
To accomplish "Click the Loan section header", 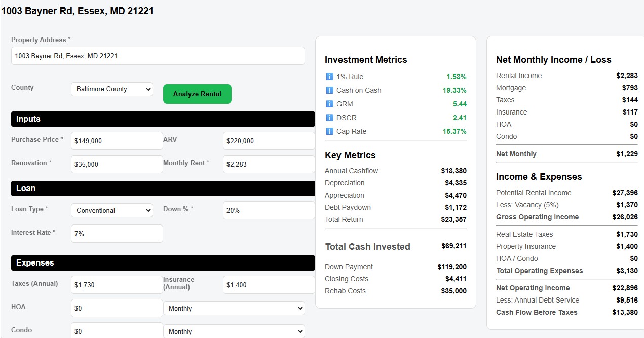I will (163, 189).
